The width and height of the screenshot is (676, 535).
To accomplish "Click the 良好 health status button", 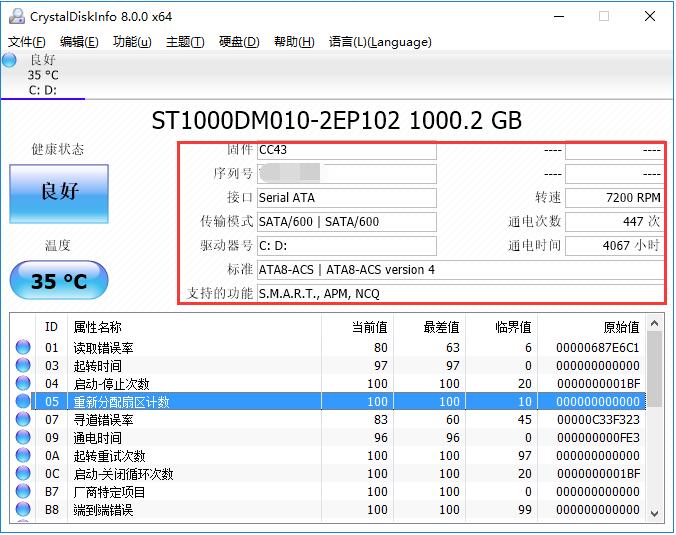I will tap(58, 192).
